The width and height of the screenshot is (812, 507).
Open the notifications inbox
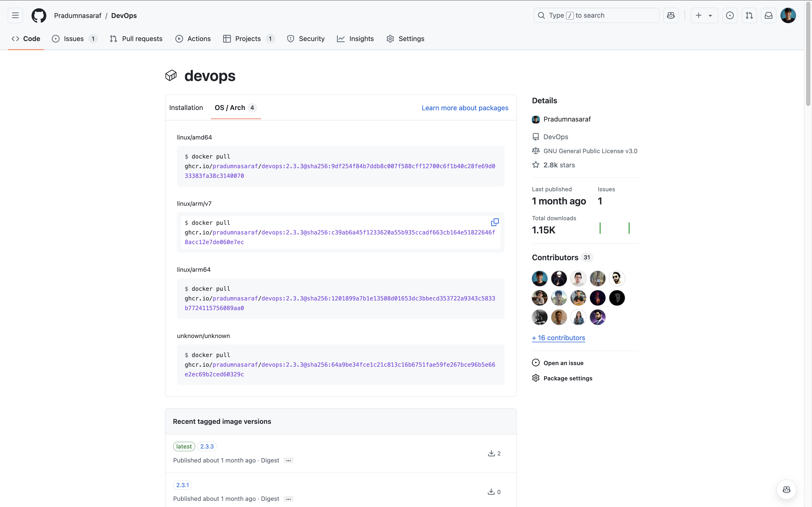tap(769, 15)
